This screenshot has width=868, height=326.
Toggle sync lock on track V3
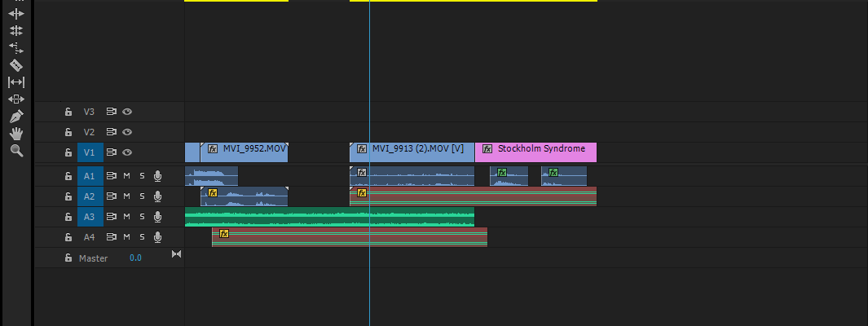(x=112, y=112)
